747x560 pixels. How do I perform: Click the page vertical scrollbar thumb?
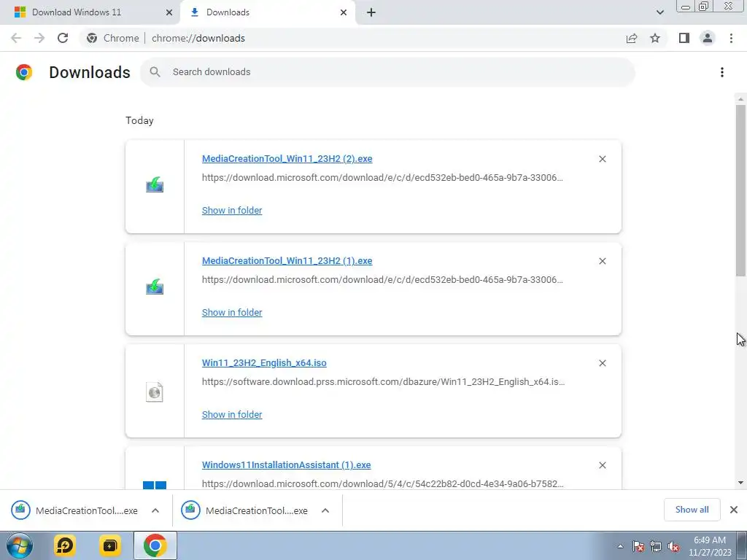(x=740, y=190)
